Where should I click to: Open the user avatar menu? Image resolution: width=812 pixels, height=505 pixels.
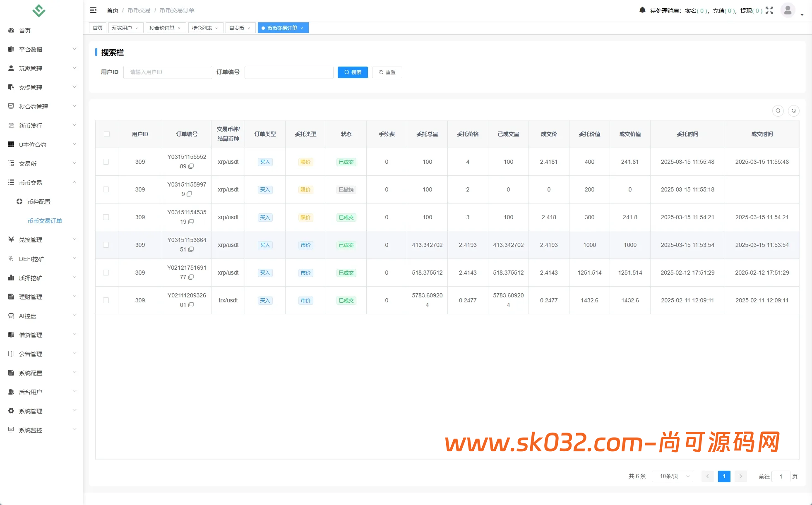788,10
